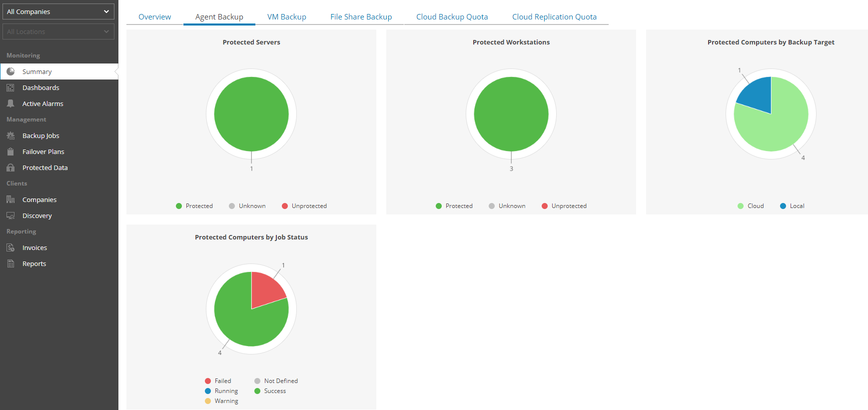This screenshot has width=868, height=410.
Task: Click the green Protected Servers pie
Action: 251,114
